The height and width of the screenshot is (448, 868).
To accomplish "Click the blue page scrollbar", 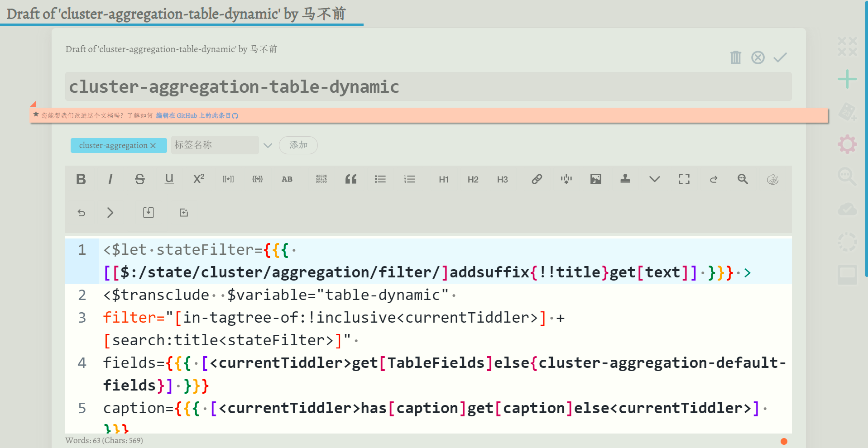I will (x=867, y=138).
